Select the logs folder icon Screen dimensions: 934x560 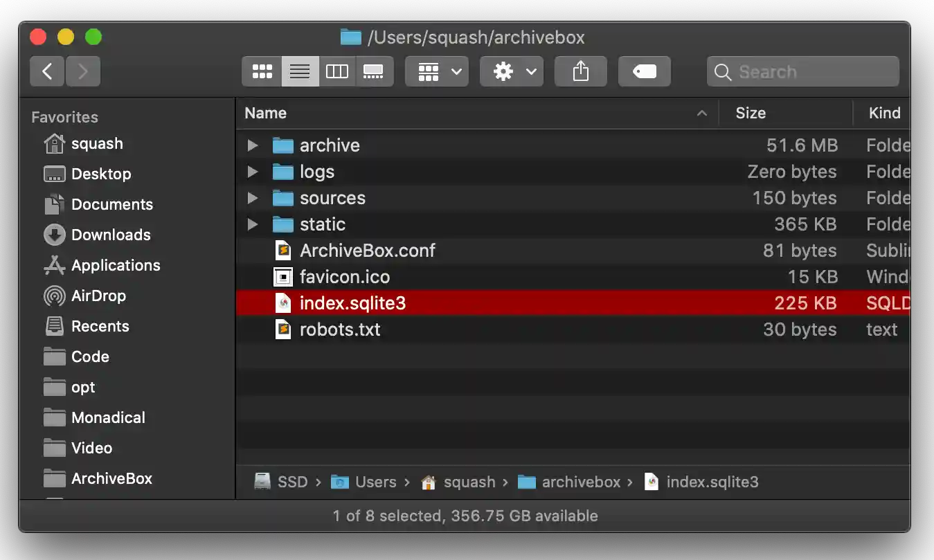pos(283,172)
